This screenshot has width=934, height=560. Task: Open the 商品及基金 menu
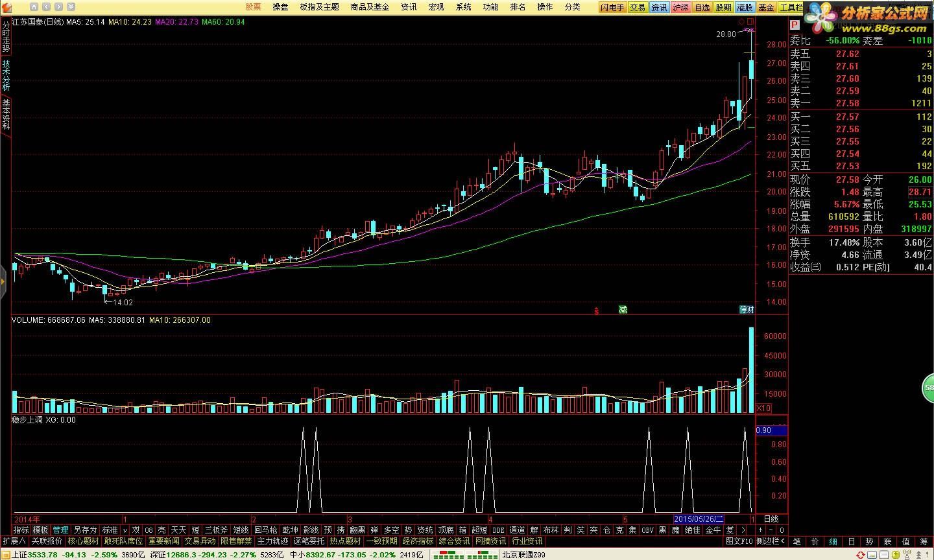[370, 7]
